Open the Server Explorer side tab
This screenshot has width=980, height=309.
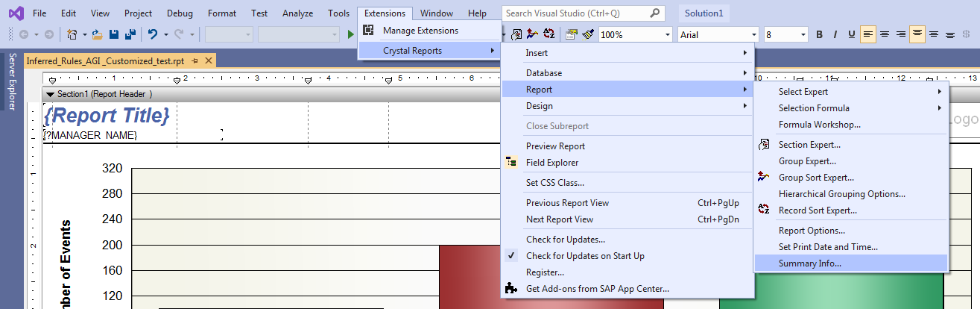(11, 81)
